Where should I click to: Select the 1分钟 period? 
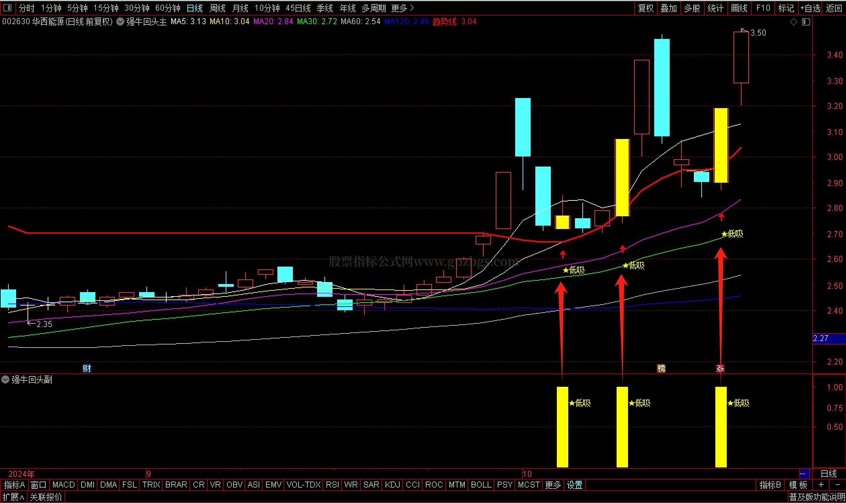pyautogui.click(x=51, y=8)
